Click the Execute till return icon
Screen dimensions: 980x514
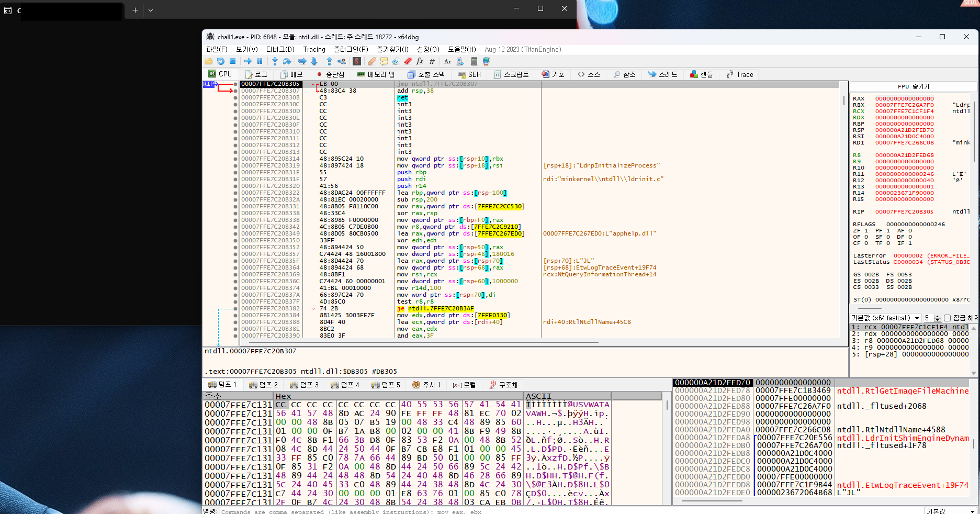tap(329, 61)
